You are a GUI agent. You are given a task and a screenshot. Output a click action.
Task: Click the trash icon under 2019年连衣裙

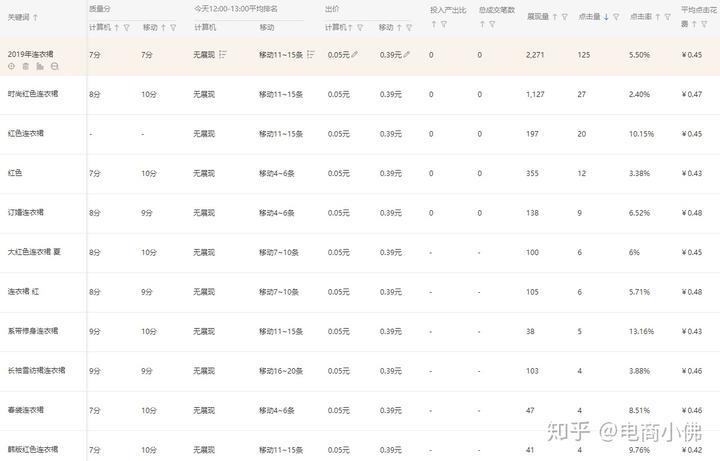[25, 66]
